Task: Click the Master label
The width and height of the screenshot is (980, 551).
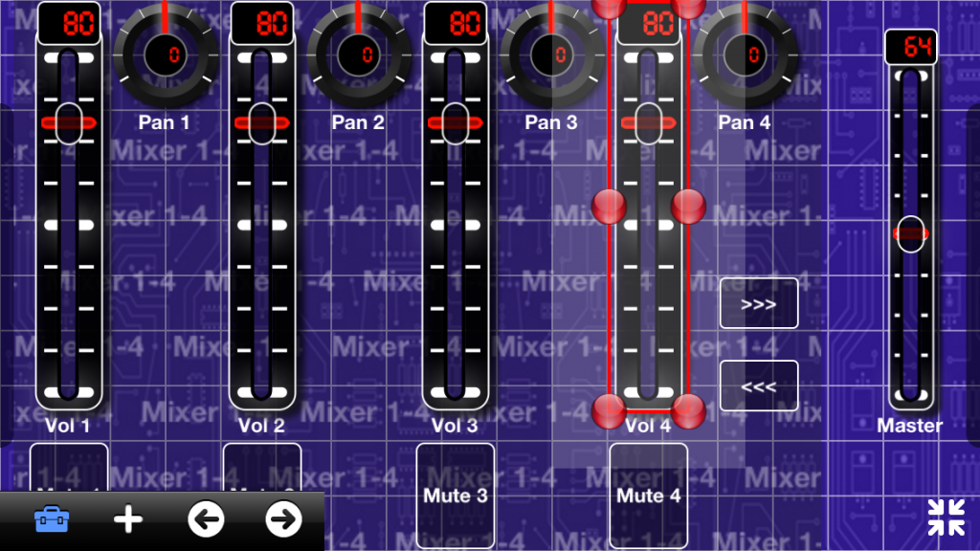Action: pos(909,426)
